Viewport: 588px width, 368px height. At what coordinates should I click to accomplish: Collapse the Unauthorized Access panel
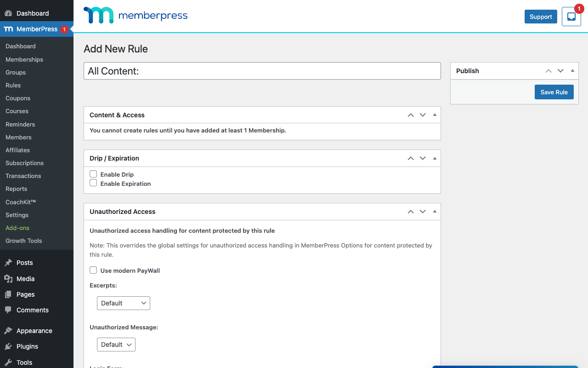tap(435, 212)
